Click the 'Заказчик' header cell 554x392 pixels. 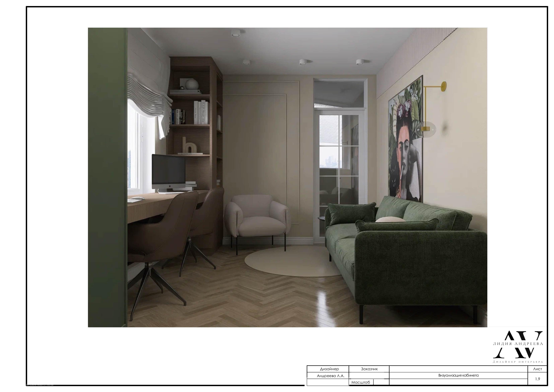pos(369,369)
